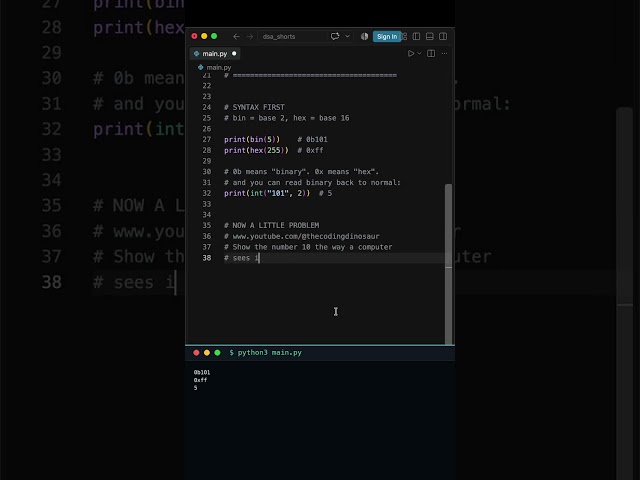Open the customize layout icon
This screenshot has width=640, height=480.
[x=404, y=36]
